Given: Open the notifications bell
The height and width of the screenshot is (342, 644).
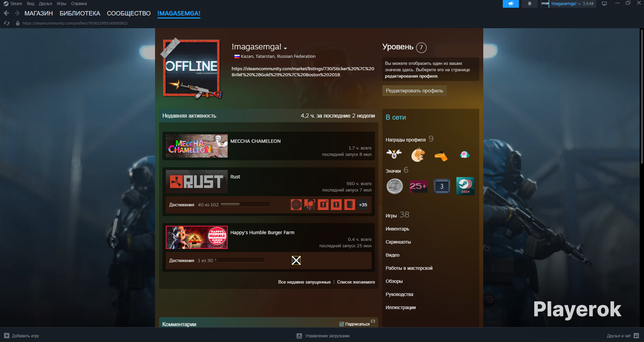Looking at the screenshot, I should [529, 4].
